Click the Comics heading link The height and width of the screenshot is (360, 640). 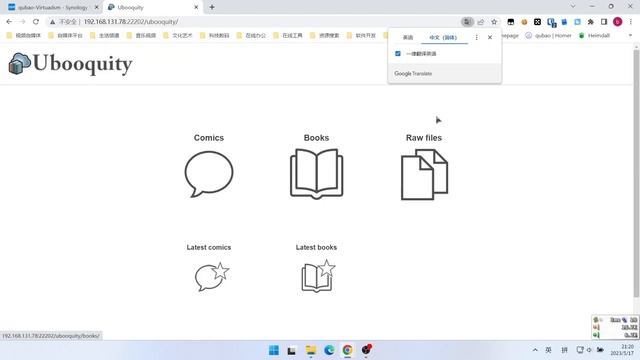[x=209, y=138]
